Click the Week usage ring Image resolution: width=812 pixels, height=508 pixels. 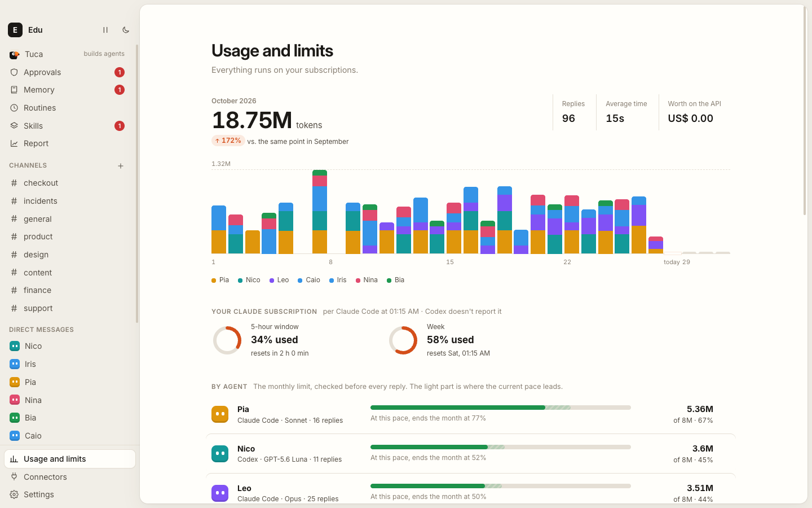pos(403,340)
